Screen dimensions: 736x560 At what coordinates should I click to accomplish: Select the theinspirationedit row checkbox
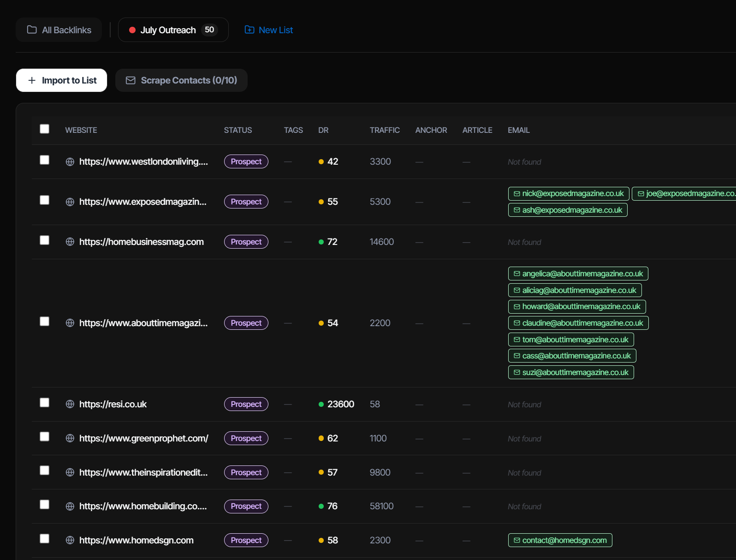click(44, 470)
